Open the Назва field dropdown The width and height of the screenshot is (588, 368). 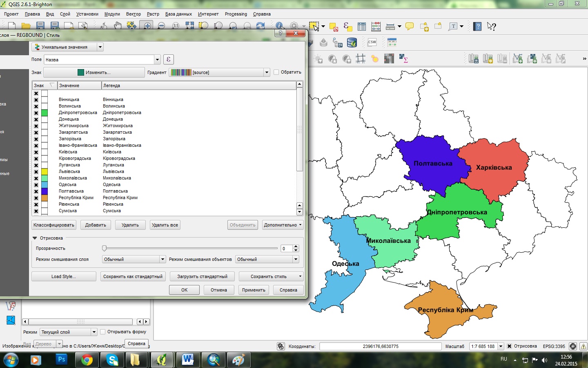pyautogui.click(x=157, y=60)
